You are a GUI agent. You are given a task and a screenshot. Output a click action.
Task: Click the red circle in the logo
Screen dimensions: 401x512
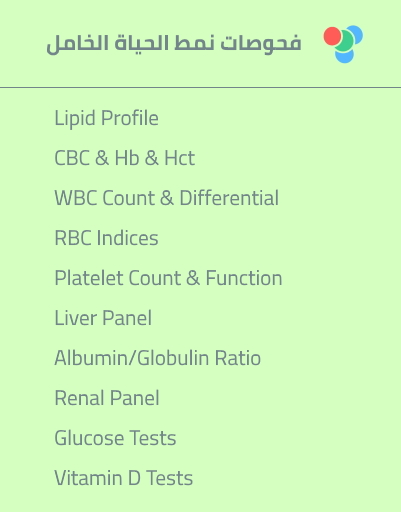332,36
